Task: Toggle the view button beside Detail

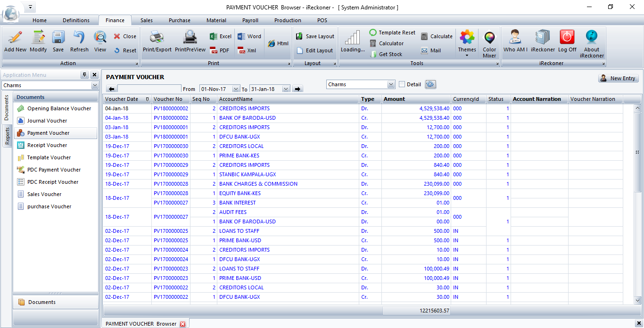Action: (x=430, y=84)
